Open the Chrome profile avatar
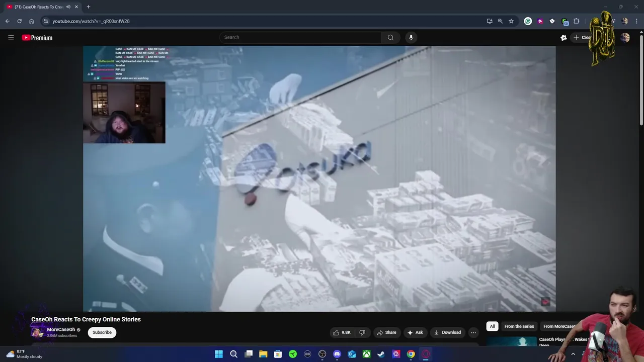The width and height of the screenshot is (644, 362). (625, 21)
